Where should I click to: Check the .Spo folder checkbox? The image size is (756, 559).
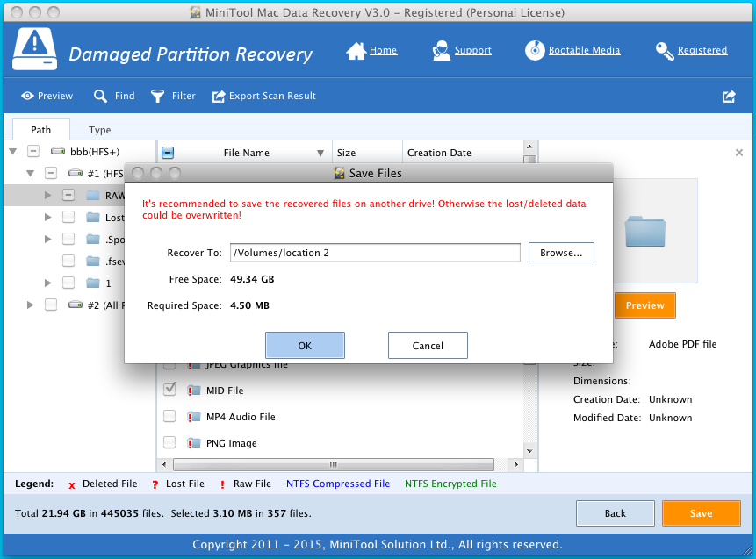coord(68,239)
